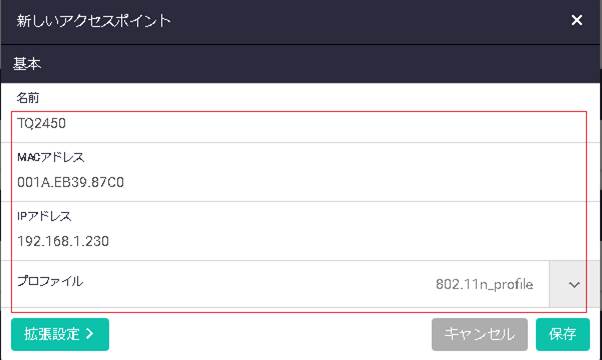Select the 802.11n_profile value text

[x=484, y=284]
